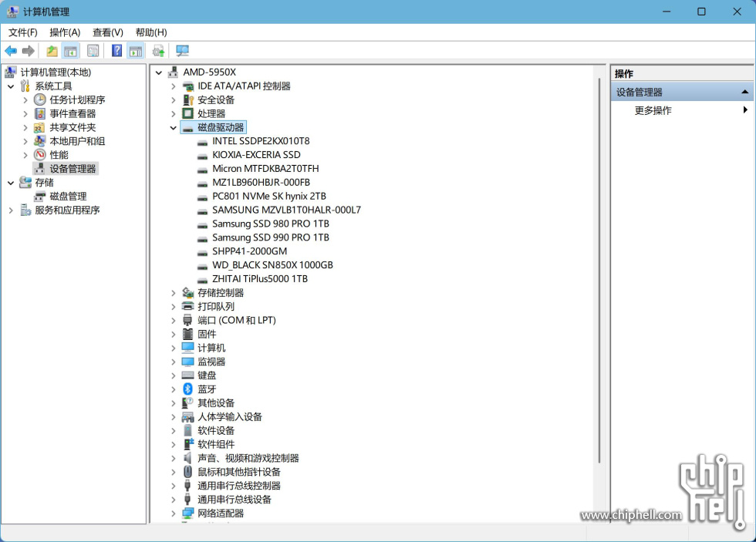Image resolution: width=756 pixels, height=542 pixels.
Task: Click the AMD-5950X computer root icon
Action: click(x=173, y=72)
